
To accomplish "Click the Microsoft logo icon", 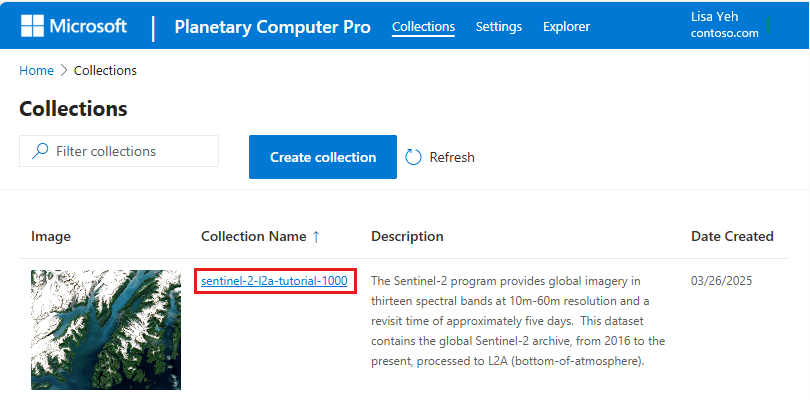I will click(x=33, y=26).
